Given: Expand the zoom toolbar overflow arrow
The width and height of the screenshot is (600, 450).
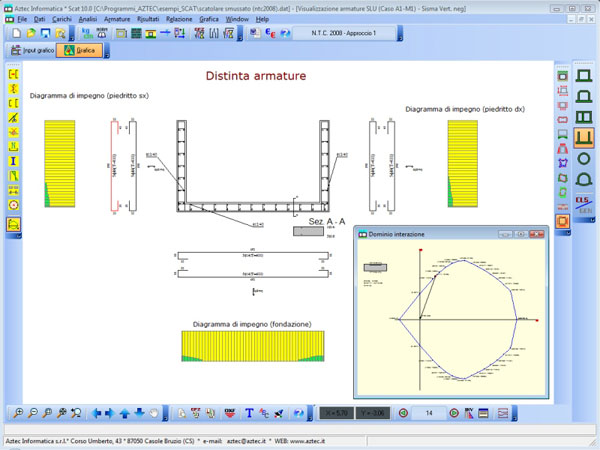Looking at the screenshot, I should click(165, 413).
